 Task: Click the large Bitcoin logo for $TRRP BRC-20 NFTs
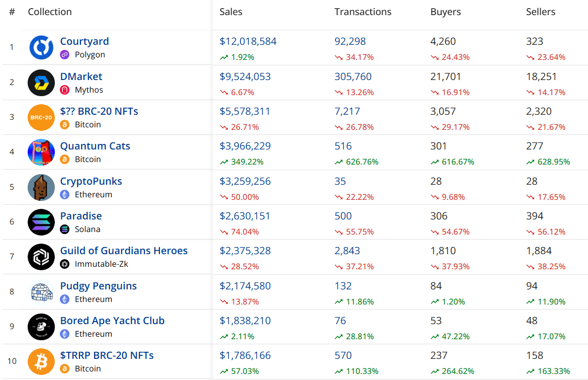pos(41,361)
